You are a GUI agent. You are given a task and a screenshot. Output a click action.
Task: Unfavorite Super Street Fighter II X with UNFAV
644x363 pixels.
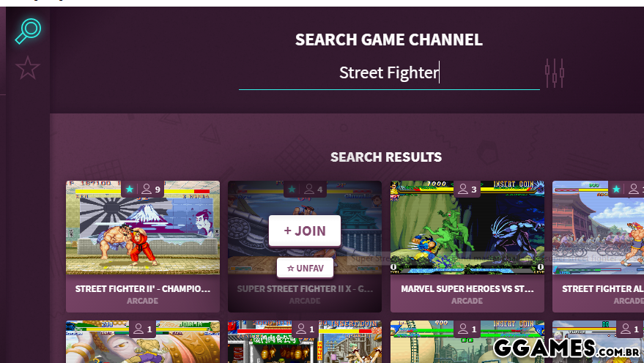click(x=305, y=269)
